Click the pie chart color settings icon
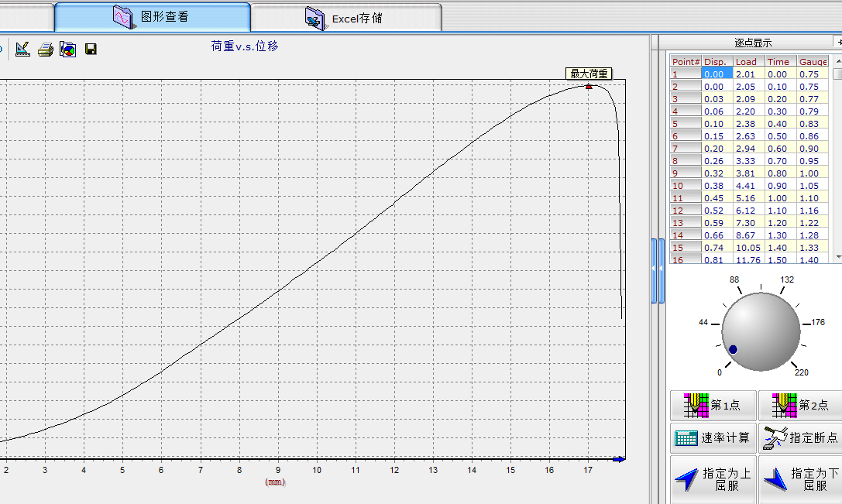This screenshot has height=504, width=842. [x=68, y=50]
